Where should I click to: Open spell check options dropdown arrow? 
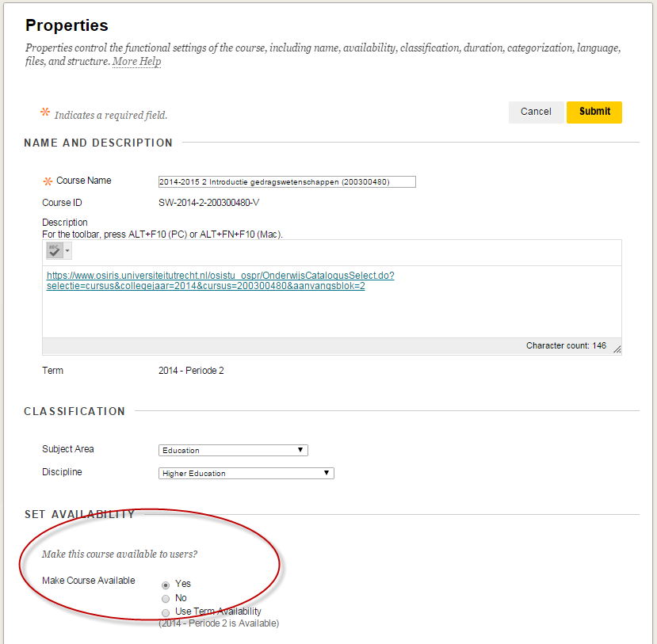click(x=67, y=252)
